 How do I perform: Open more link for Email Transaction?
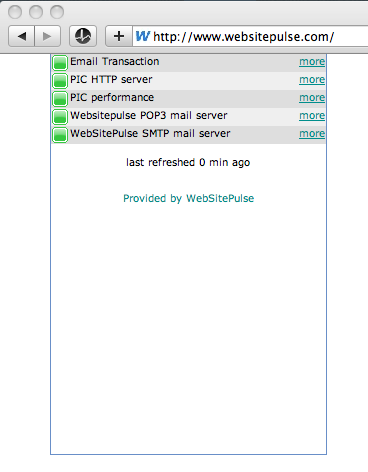312,62
